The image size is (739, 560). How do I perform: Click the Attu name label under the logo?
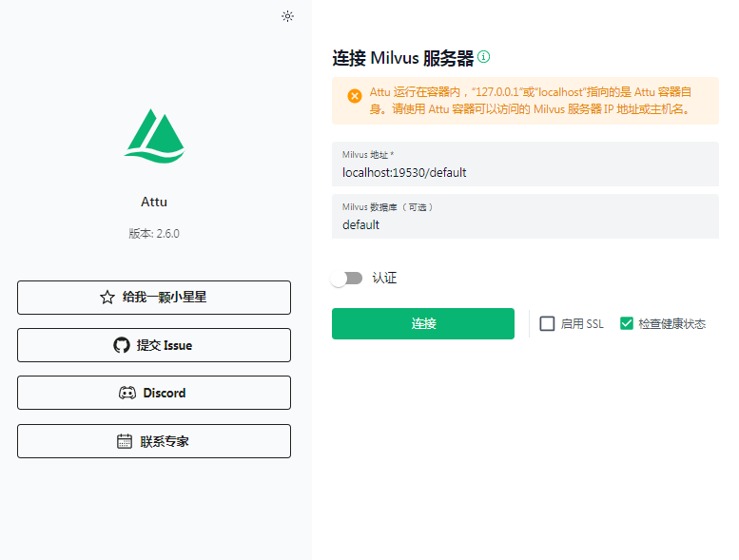(154, 203)
